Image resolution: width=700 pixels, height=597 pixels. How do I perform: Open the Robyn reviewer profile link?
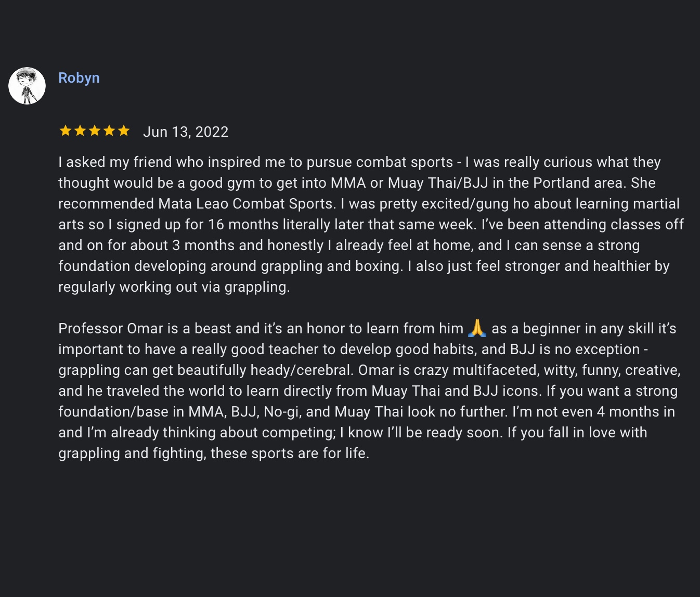pyautogui.click(x=79, y=78)
